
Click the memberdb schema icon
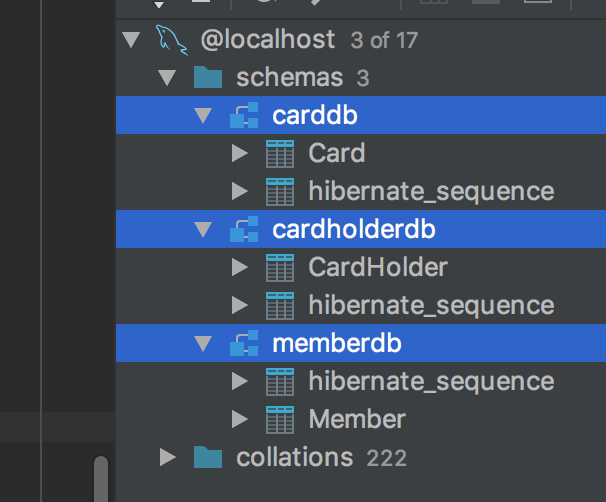244,343
